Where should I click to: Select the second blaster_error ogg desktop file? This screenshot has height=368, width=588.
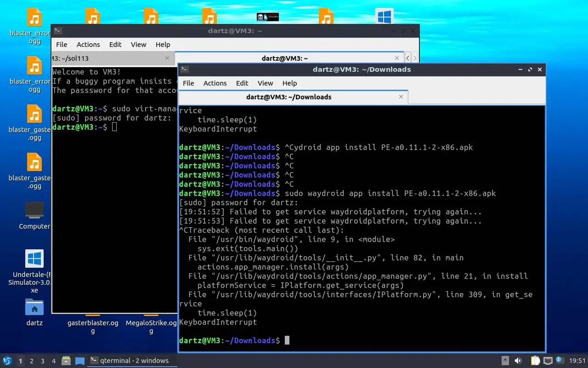34,75
